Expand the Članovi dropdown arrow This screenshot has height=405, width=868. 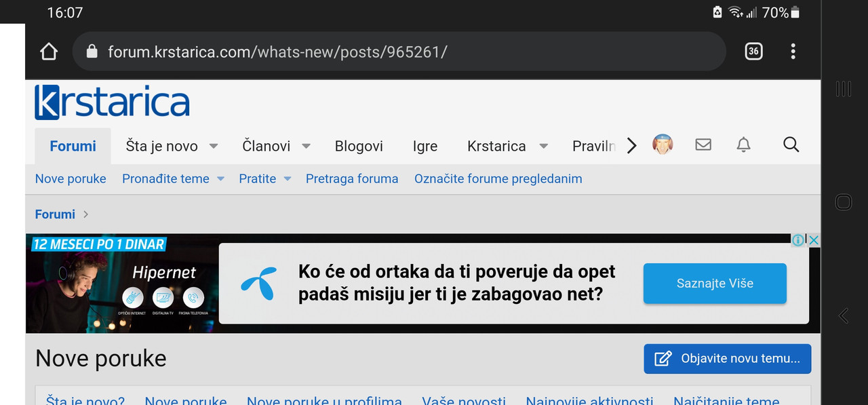point(306,146)
